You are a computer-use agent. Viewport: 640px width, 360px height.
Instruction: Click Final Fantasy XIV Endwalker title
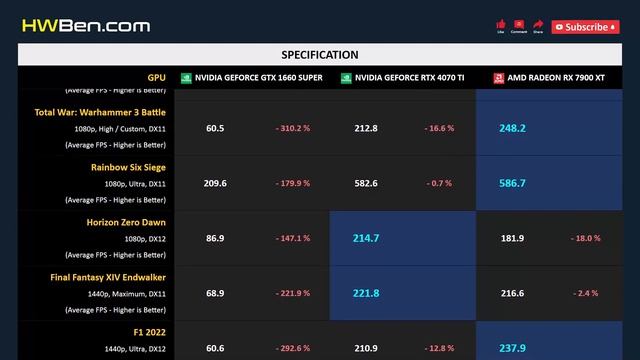(108, 278)
